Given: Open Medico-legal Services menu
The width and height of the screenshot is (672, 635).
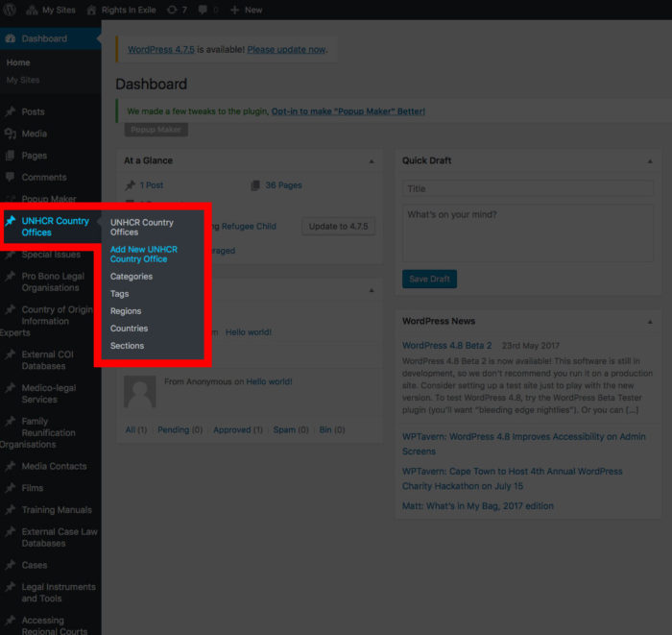Looking at the screenshot, I should 51,394.
